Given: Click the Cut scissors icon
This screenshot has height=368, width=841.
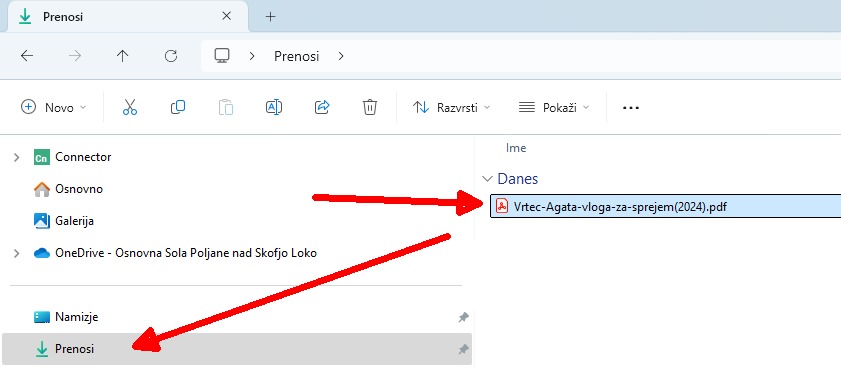Looking at the screenshot, I should pyautogui.click(x=130, y=107).
